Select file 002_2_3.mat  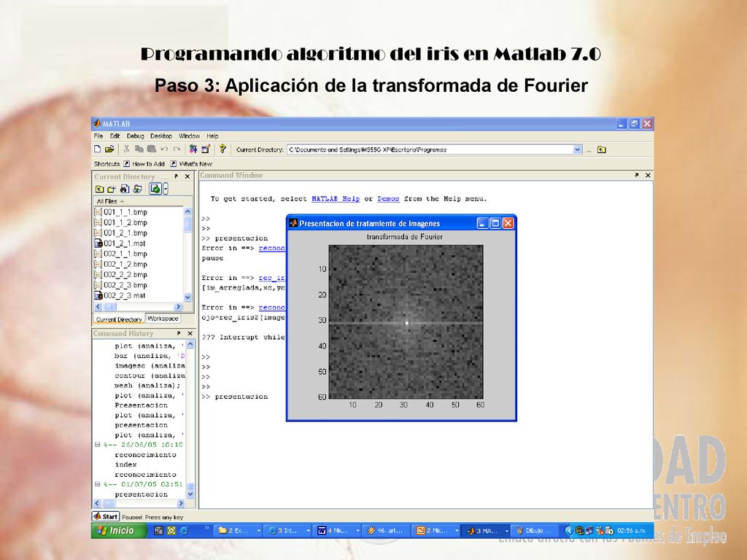[x=120, y=295]
